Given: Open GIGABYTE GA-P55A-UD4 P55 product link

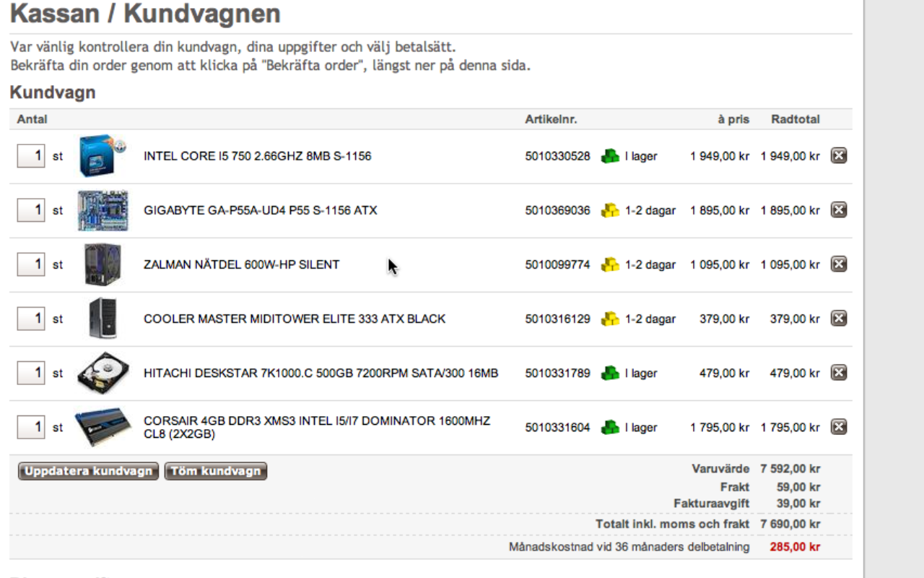Looking at the screenshot, I should [x=261, y=210].
